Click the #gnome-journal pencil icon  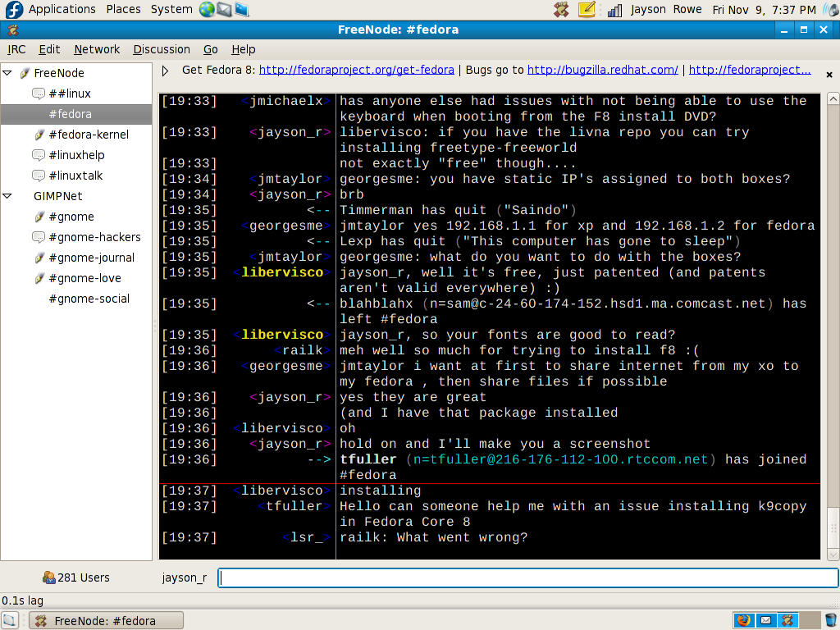point(39,258)
